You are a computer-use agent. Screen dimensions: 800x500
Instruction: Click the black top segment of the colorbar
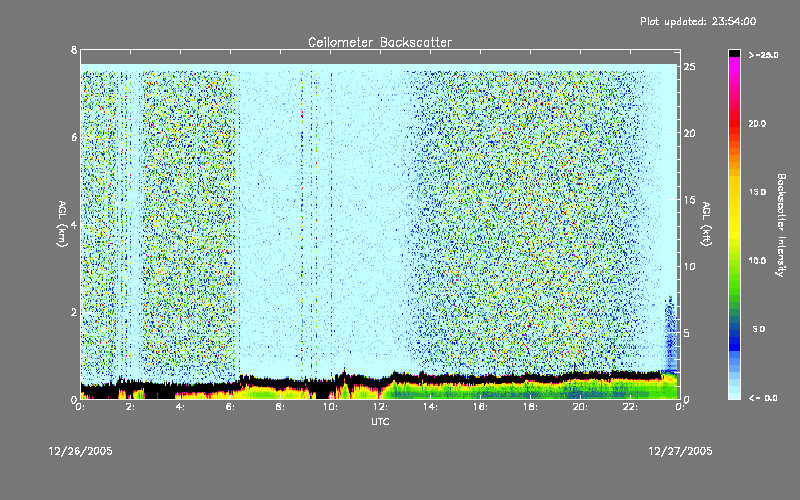[x=734, y=53]
